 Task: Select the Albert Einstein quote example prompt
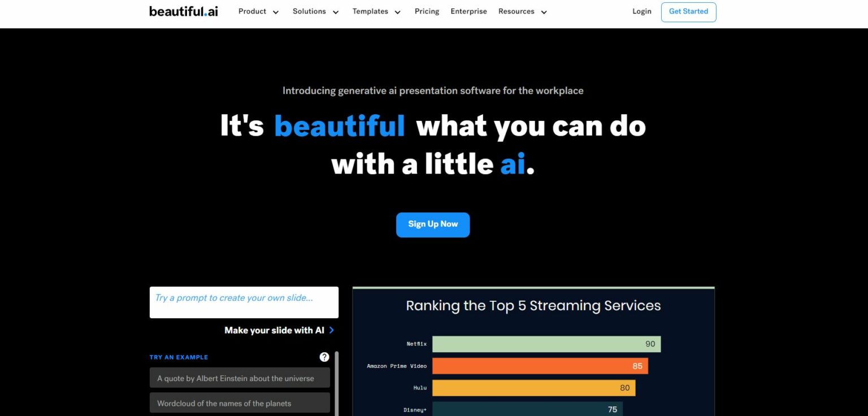(x=239, y=378)
